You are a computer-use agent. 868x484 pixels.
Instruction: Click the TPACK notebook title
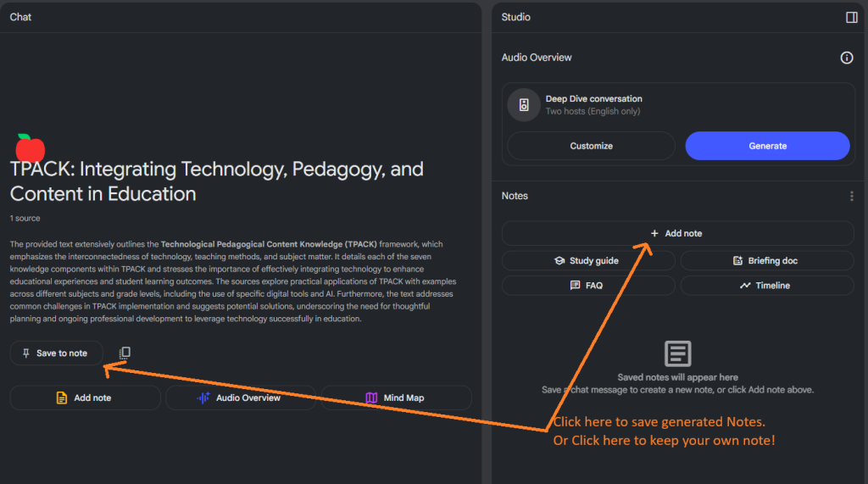coord(216,181)
